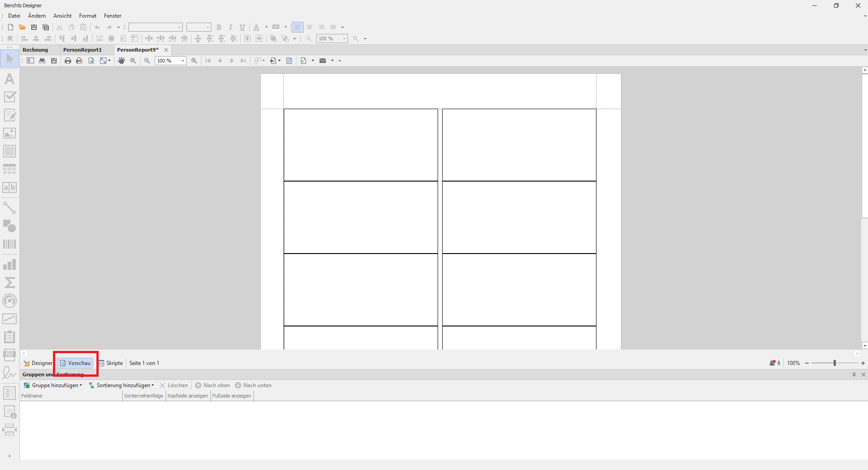
Task: Select the barcode control in the toolbox
Action: (x=10, y=245)
